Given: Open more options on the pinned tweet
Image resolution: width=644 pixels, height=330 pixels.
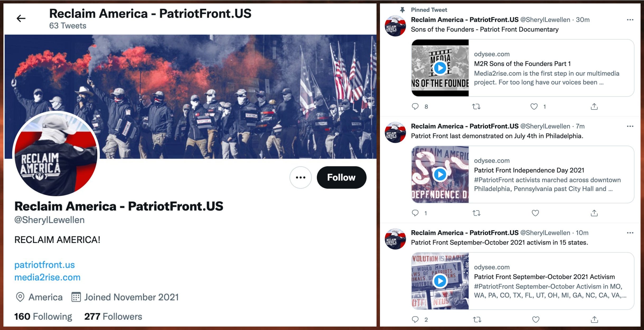Looking at the screenshot, I should point(630,20).
